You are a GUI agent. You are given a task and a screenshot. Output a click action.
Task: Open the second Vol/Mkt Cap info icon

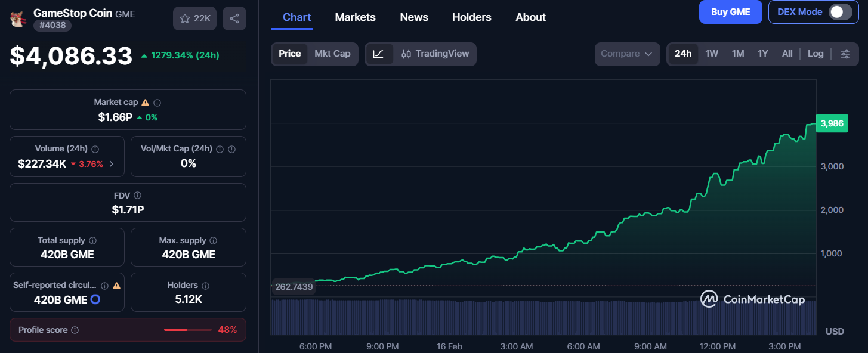point(232,149)
